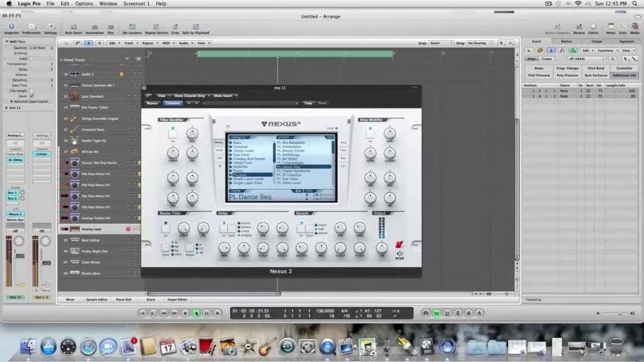Click the Notes event filter button

pos(539,68)
